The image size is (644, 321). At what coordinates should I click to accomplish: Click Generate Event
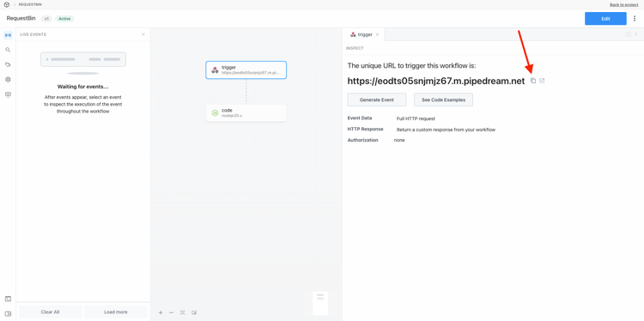pos(377,100)
